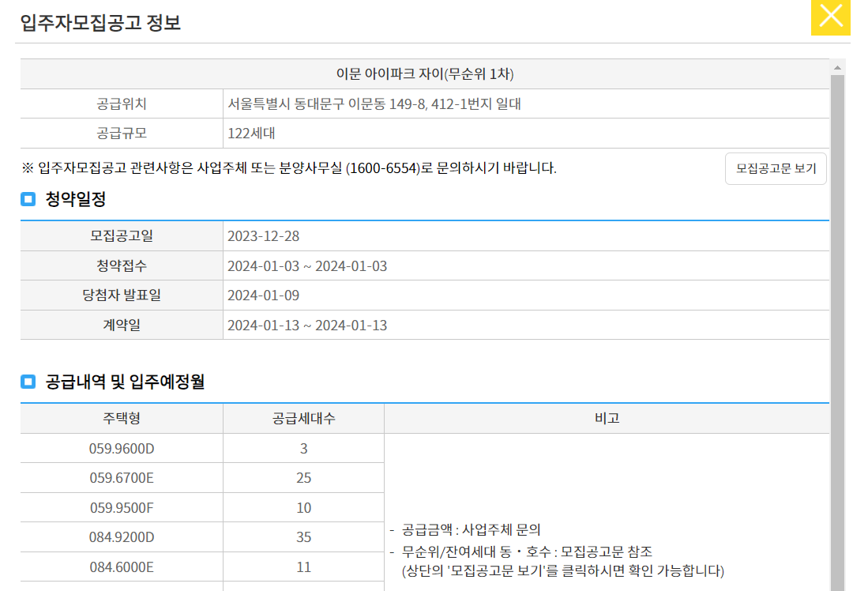Click the 청약일정 section heading
The height and width of the screenshot is (591, 868).
coord(75,199)
